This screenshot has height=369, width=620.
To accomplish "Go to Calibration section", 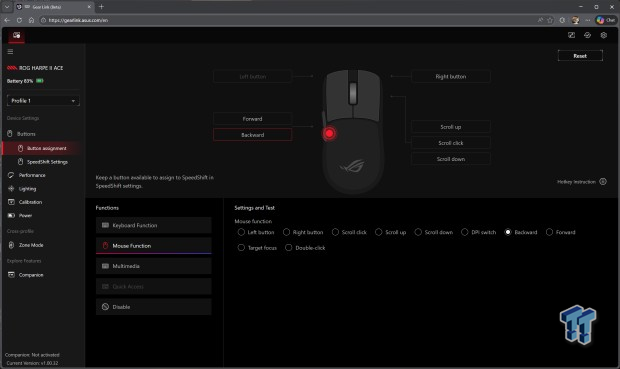I will pyautogui.click(x=30, y=202).
